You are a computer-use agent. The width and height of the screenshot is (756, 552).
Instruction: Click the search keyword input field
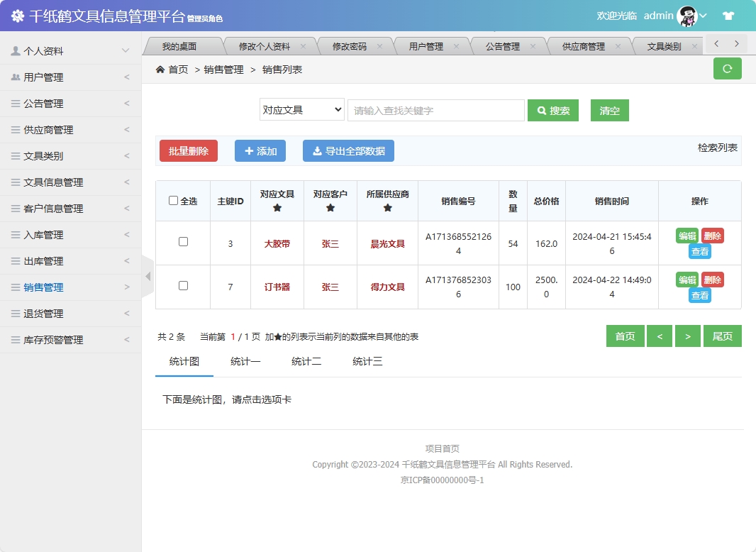pyautogui.click(x=435, y=110)
